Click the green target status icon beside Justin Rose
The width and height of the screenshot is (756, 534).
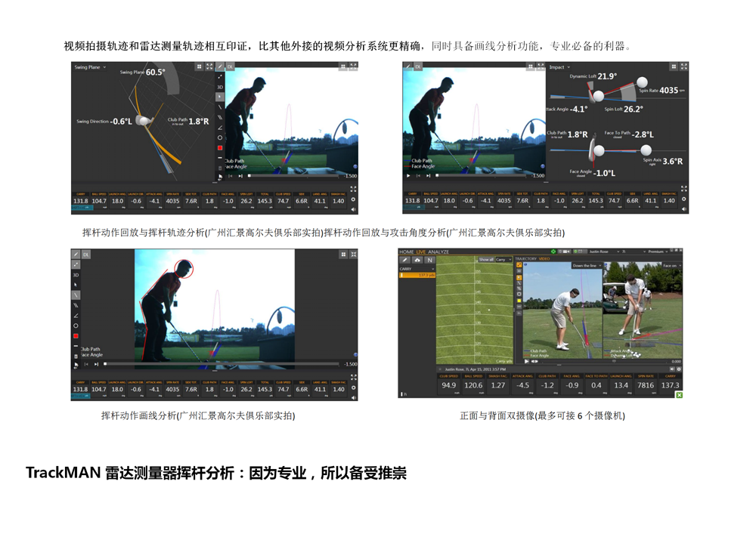553,252
